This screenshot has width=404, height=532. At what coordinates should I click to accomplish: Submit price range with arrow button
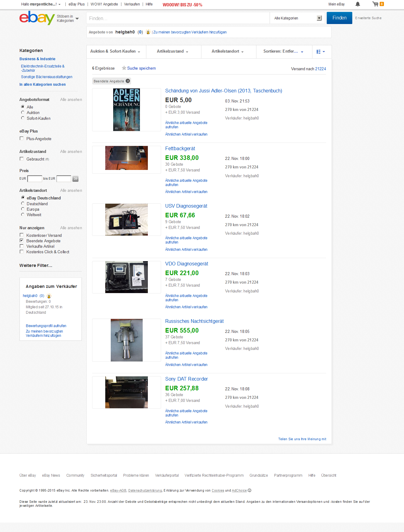pyautogui.click(x=75, y=179)
